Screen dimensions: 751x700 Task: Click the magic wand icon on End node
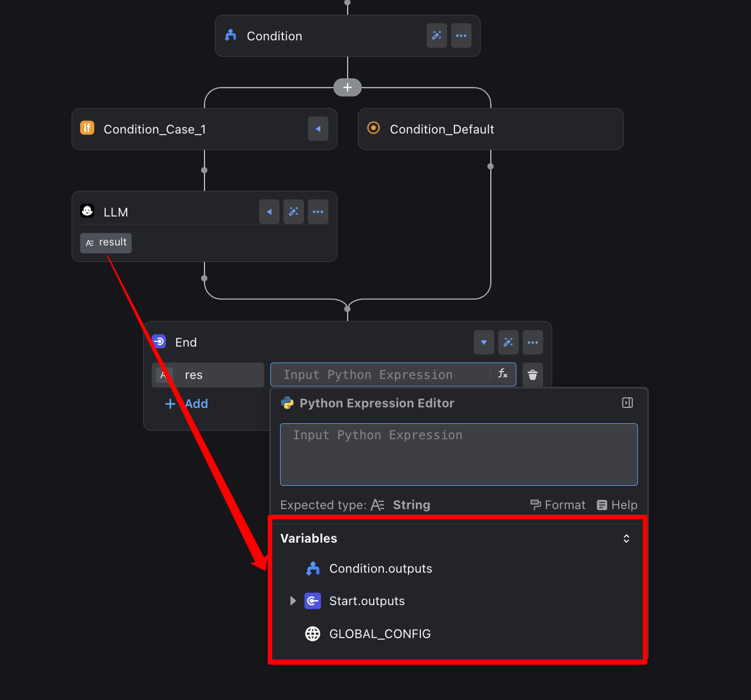click(x=508, y=342)
